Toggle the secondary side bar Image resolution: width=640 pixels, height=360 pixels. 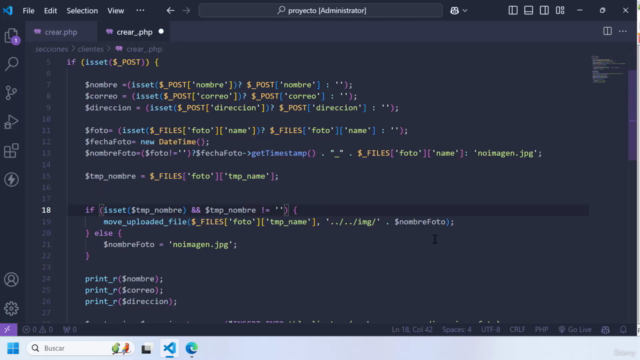(x=544, y=10)
